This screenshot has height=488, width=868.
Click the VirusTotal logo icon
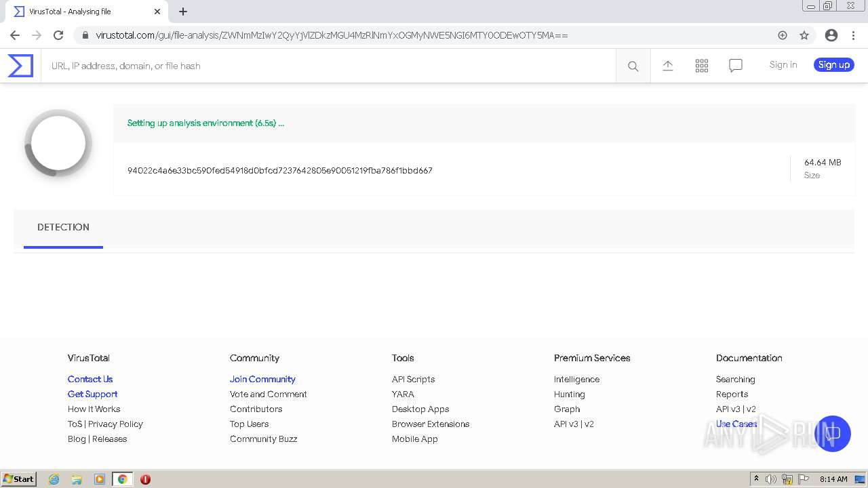click(20, 66)
